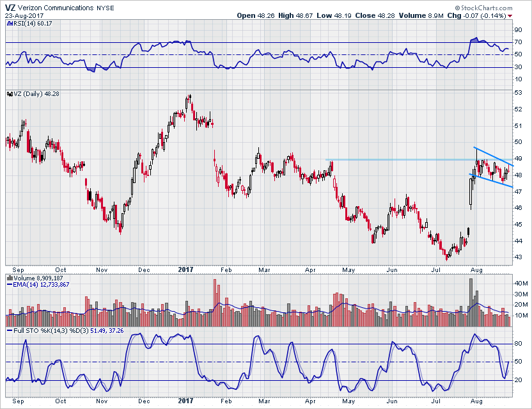
Task: Click the 46 price axis label
Action: pyautogui.click(x=518, y=208)
